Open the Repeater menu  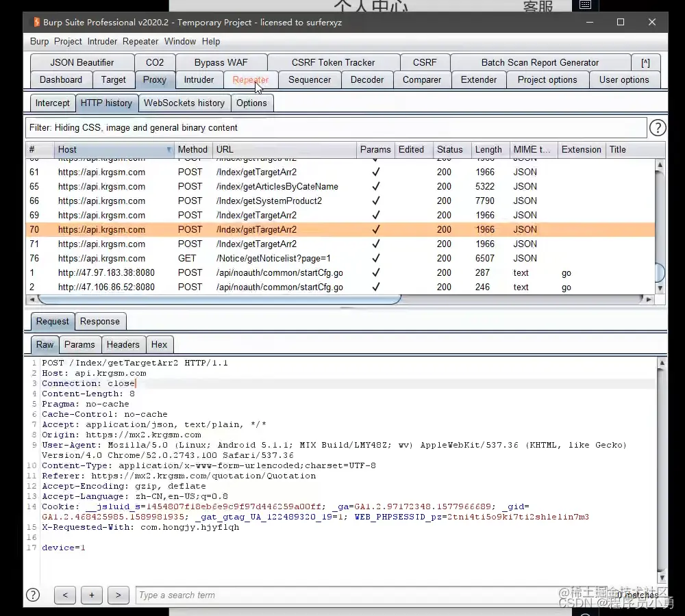(x=140, y=42)
